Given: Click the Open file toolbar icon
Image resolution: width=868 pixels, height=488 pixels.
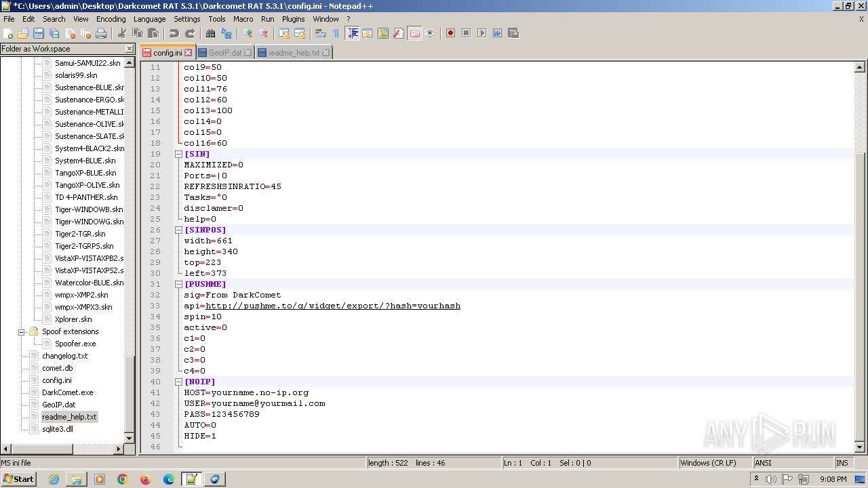Looking at the screenshot, I should tap(23, 33).
